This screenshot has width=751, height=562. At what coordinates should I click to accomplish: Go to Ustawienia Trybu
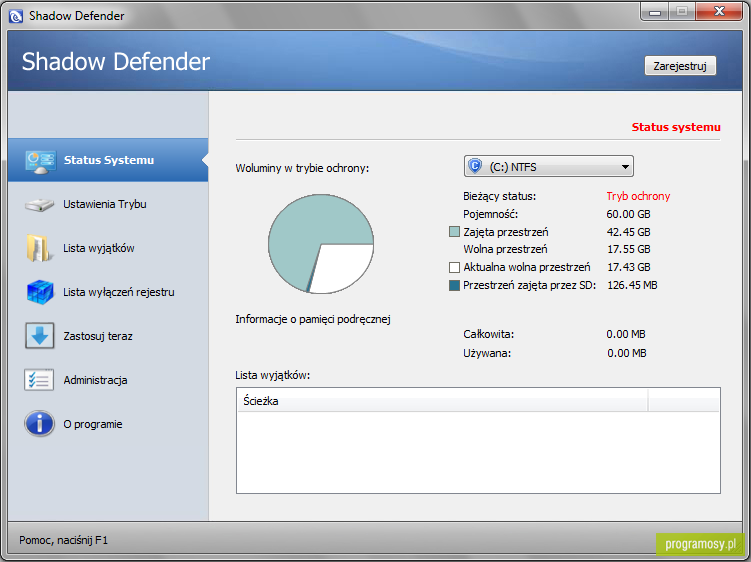(108, 204)
